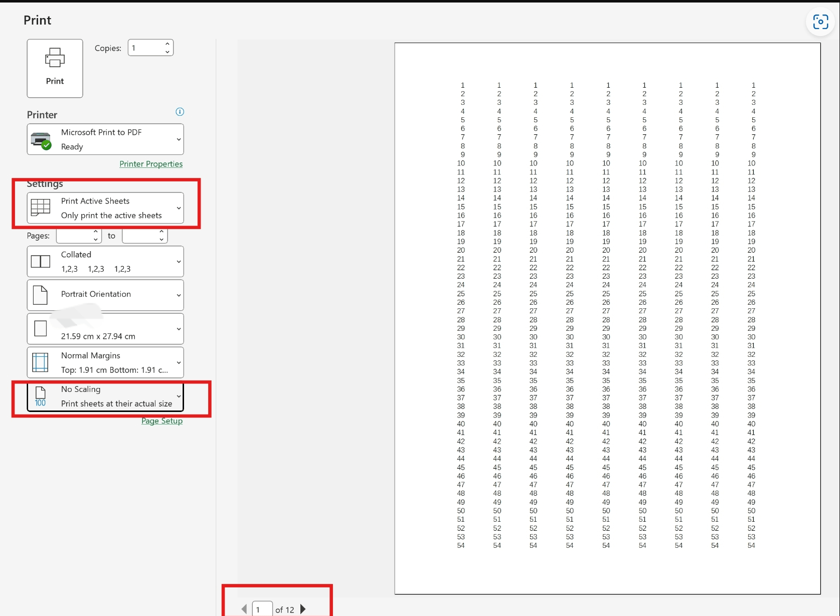Click the Portrait Orientation page icon
The width and height of the screenshot is (840, 616).
(41, 295)
